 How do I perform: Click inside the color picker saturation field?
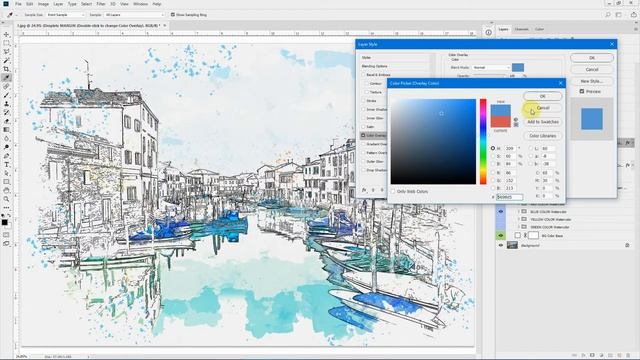pos(433,141)
